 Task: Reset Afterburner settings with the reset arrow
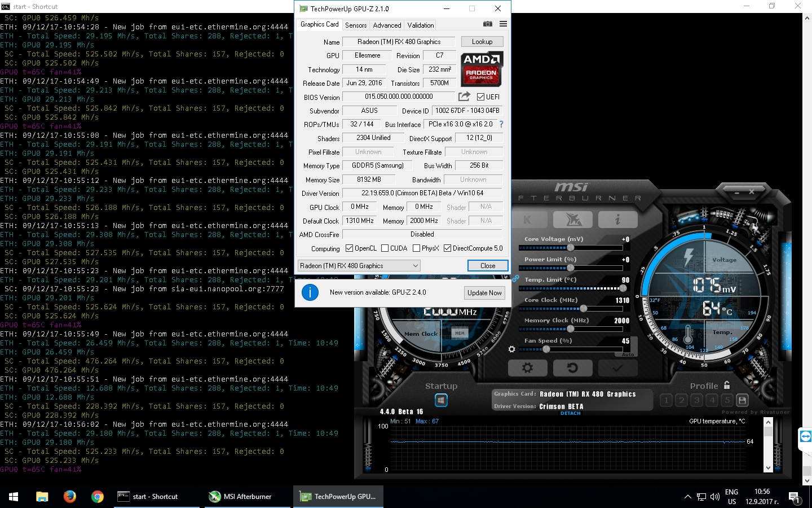point(572,368)
